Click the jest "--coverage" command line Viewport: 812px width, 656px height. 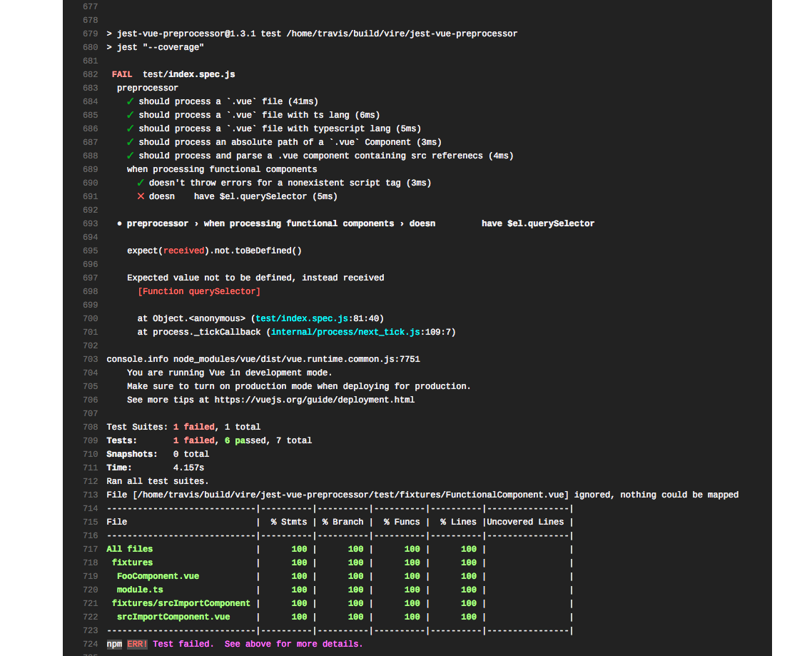[156, 47]
